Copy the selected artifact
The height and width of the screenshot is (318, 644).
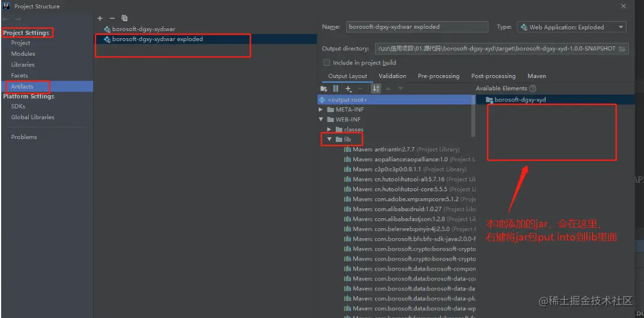click(x=124, y=18)
